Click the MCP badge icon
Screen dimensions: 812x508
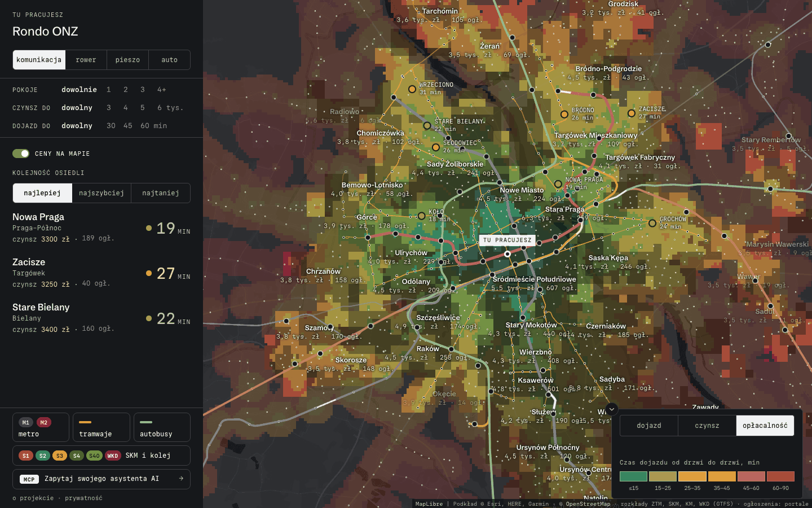pyautogui.click(x=29, y=479)
